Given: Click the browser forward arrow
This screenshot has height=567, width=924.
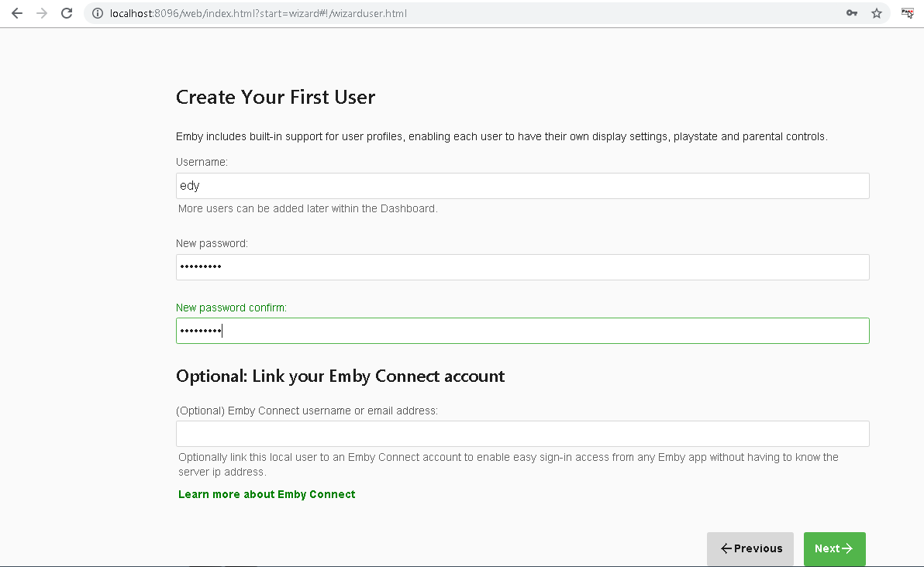Looking at the screenshot, I should 42,13.
